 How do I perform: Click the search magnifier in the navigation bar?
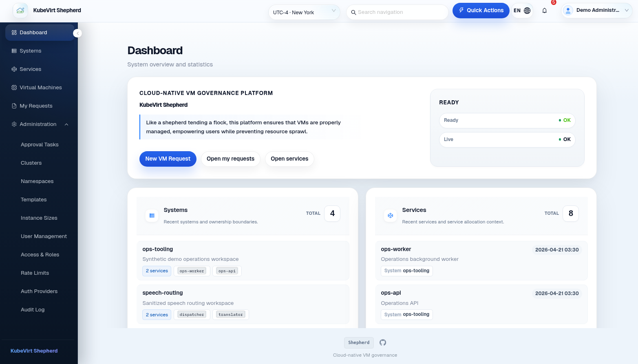(354, 12)
